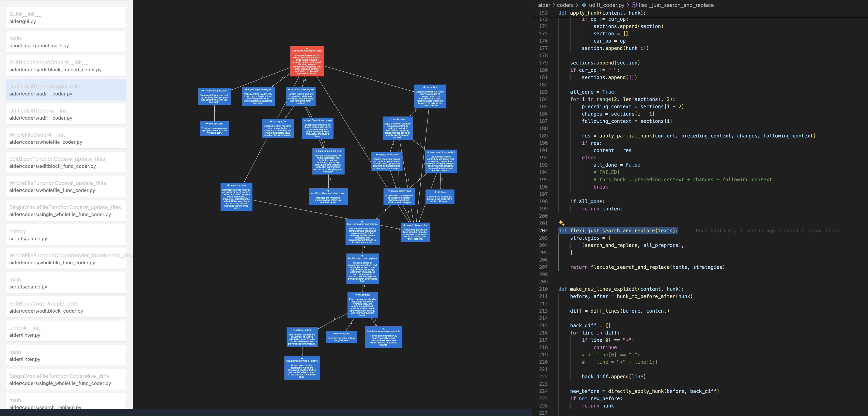Open main benchmark/benchmark.py sidebar entry

pos(66,42)
